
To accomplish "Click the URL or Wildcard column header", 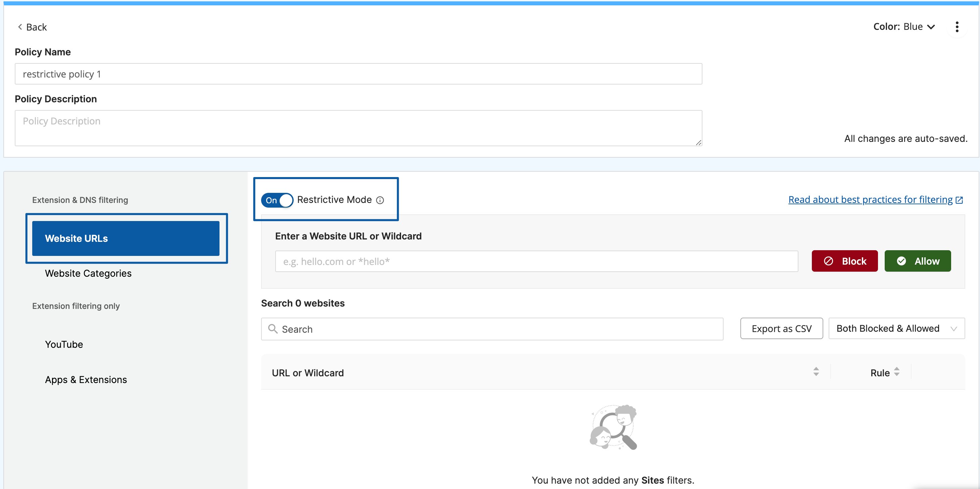I will [308, 373].
